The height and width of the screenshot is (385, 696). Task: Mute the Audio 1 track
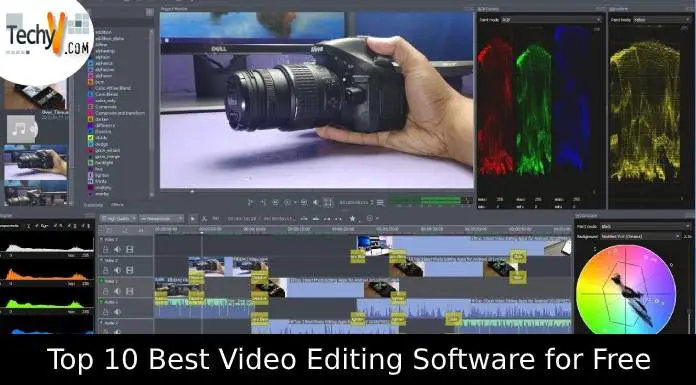point(117,312)
